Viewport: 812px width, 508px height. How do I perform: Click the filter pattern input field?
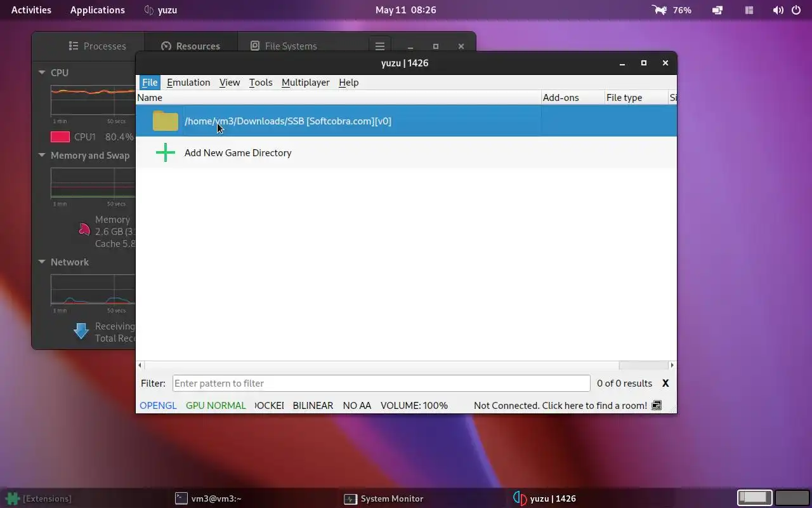coord(381,383)
